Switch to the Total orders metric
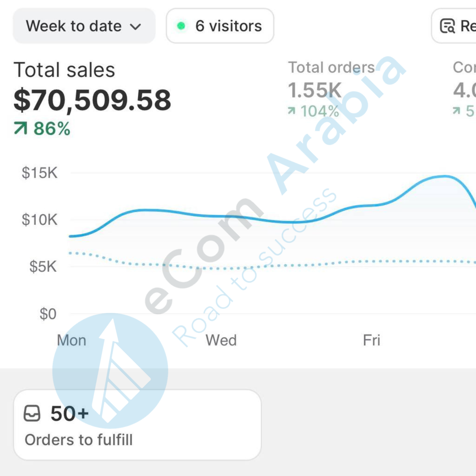 [x=331, y=67]
